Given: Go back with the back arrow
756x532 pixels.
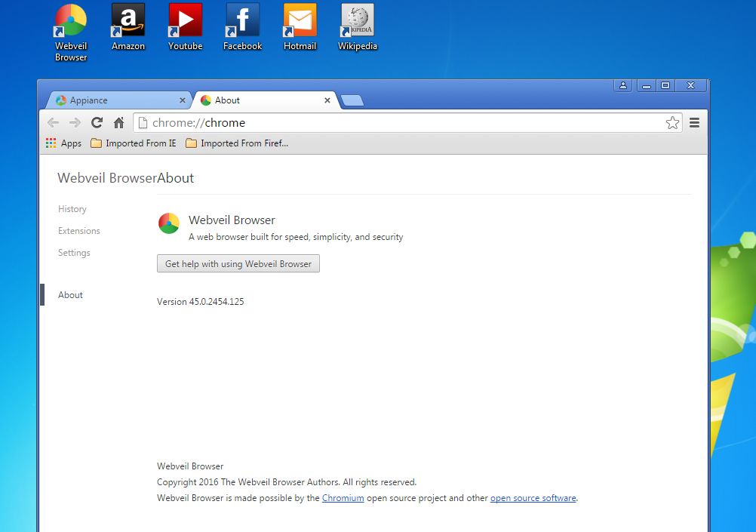Looking at the screenshot, I should 53,122.
